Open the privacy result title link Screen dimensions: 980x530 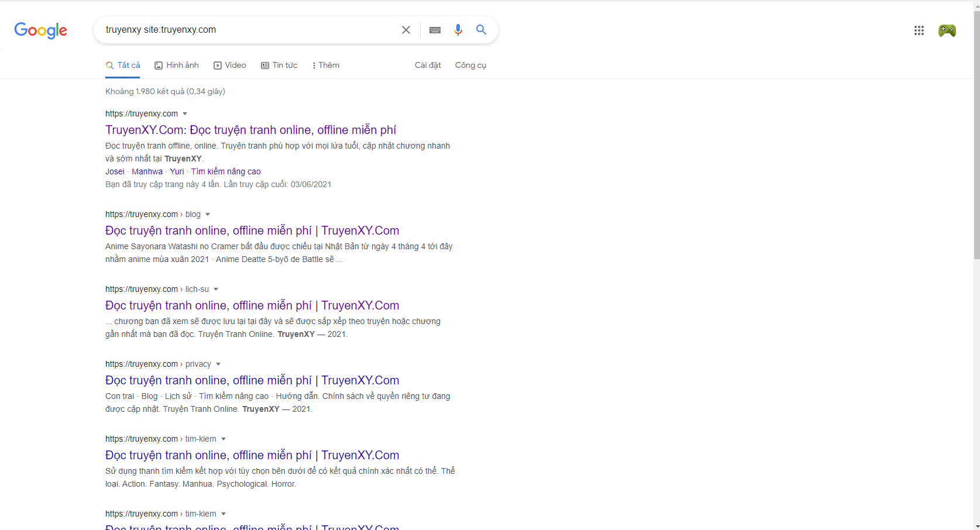point(252,380)
